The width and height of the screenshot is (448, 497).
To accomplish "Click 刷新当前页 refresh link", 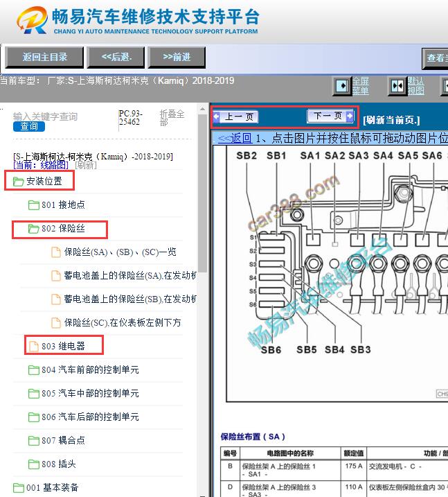I will coord(391,120).
